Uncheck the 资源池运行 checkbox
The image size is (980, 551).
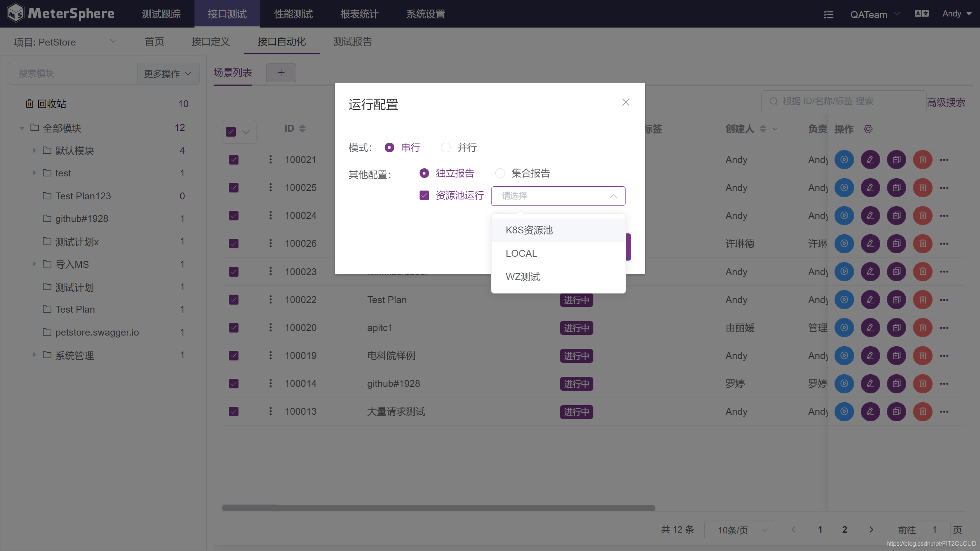(x=424, y=196)
